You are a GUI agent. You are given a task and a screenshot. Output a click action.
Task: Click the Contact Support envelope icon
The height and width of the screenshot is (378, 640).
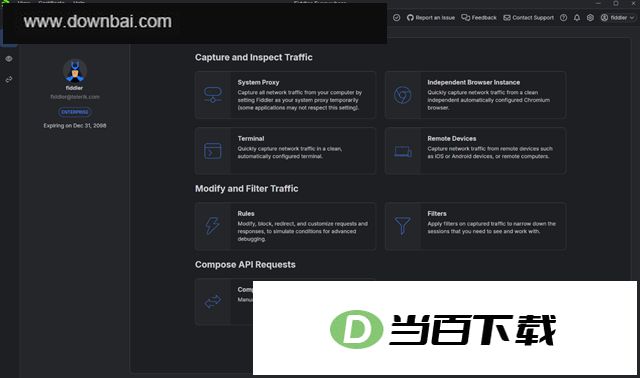tap(507, 18)
